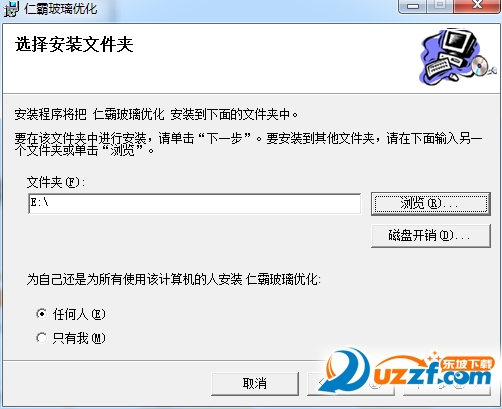Open the 磁盘开销(D)... disk cost dialog
Image resolution: width=502 pixels, height=409 pixels.
(x=431, y=236)
